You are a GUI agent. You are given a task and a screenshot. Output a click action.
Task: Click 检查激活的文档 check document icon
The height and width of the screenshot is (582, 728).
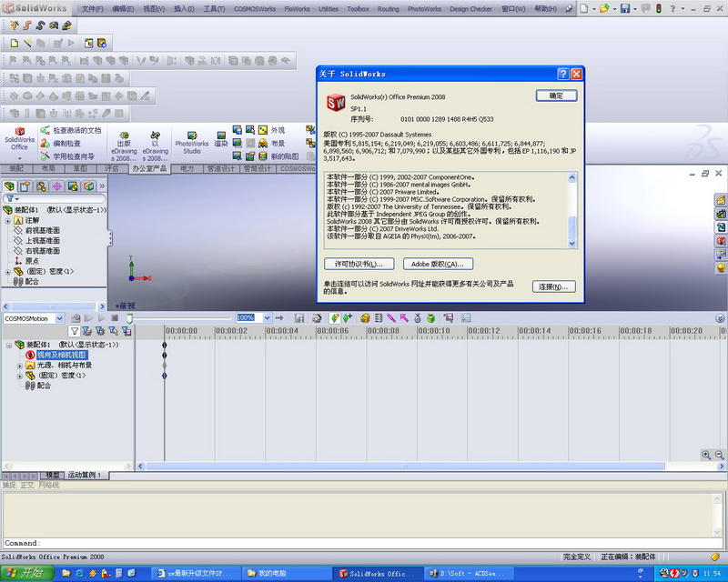tap(45, 130)
